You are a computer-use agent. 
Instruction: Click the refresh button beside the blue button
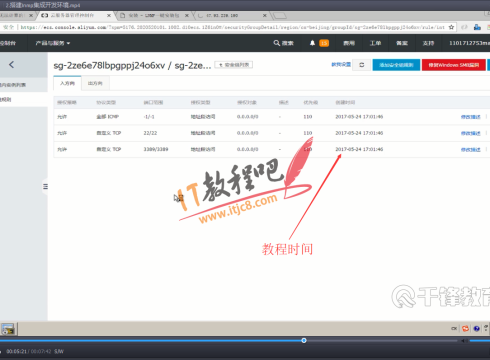(x=362, y=65)
